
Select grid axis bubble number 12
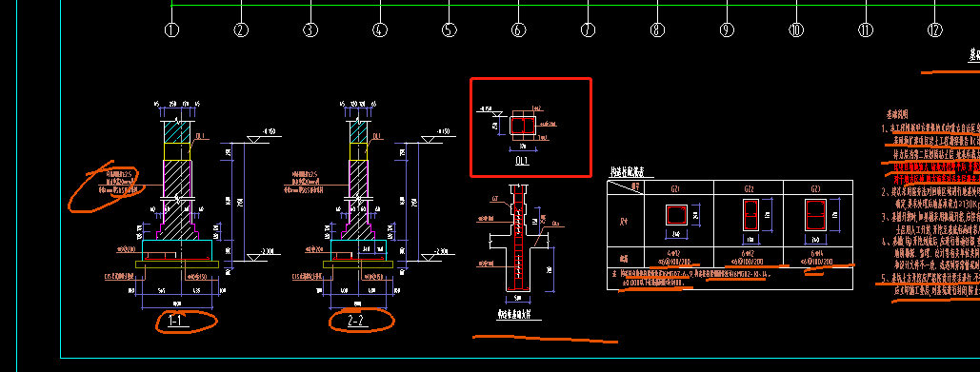click(x=935, y=29)
